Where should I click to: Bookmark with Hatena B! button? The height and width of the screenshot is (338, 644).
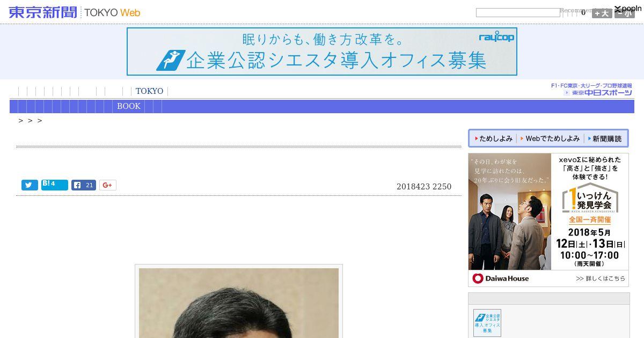click(54, 185)
